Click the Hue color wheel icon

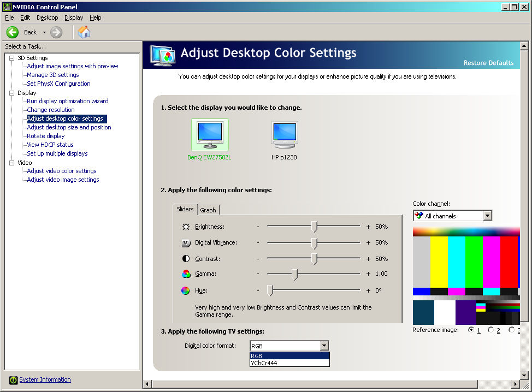(185, 290)
